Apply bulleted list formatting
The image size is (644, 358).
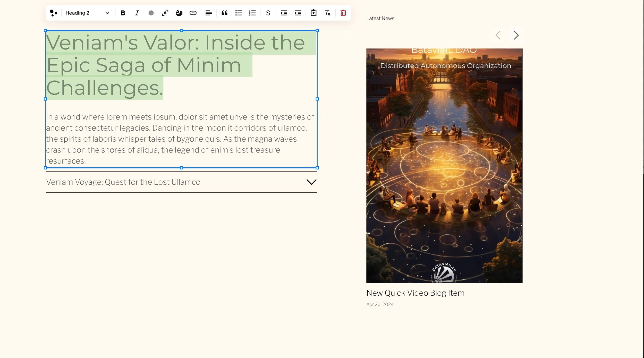pyautogui.click(x=239, y=13)
